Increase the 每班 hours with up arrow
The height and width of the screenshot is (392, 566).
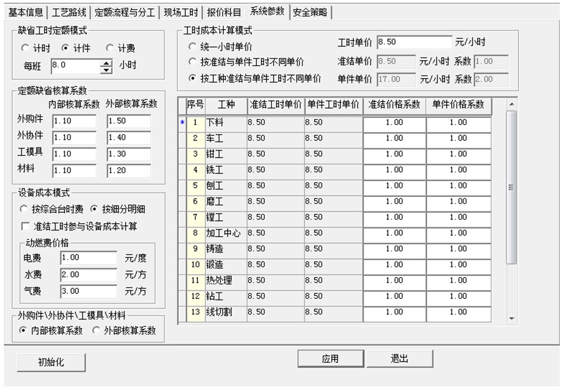[106, 63]
